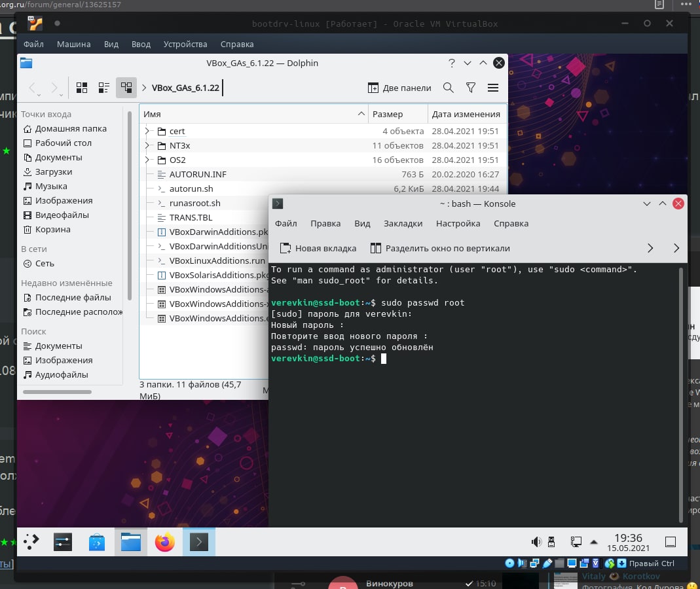Open KDE application launcher
The image size is (700, 589).
click(31, 542)
